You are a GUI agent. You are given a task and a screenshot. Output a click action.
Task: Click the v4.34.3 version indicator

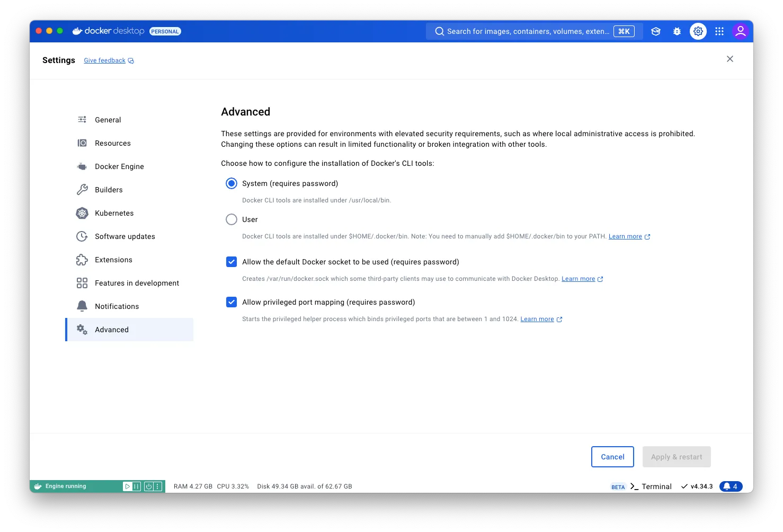[697, 486]
